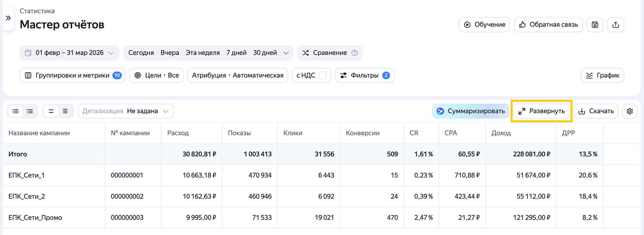The height and width of the screenshot is (235, 644).
Task: Sort by the CR column header
Action: [414, 133]
